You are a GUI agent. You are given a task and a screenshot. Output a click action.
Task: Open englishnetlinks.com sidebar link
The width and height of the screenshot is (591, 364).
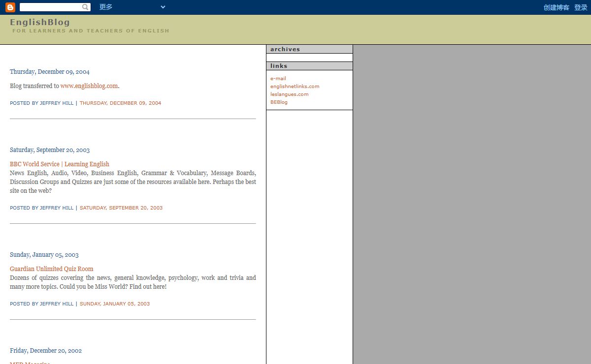point(295,87)
